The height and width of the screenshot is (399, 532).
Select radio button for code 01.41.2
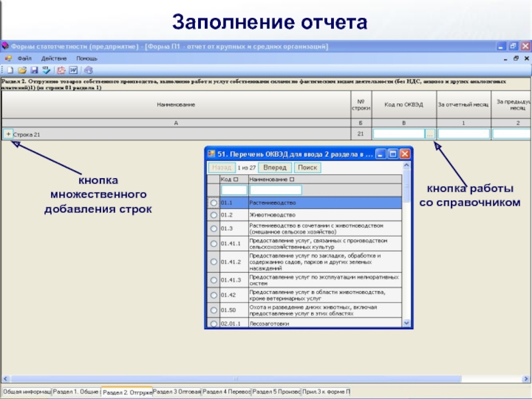coord(213,261)
